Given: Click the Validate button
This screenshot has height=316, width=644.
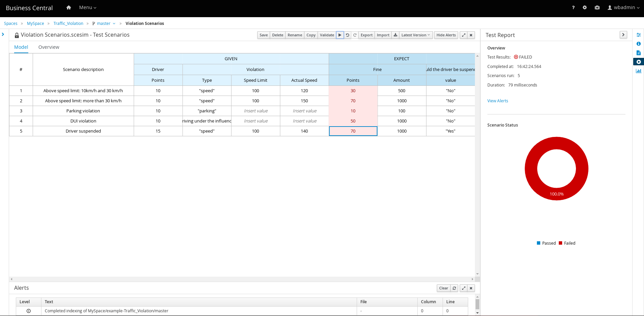Looking at the screenshot, I should tap(327, 35).
